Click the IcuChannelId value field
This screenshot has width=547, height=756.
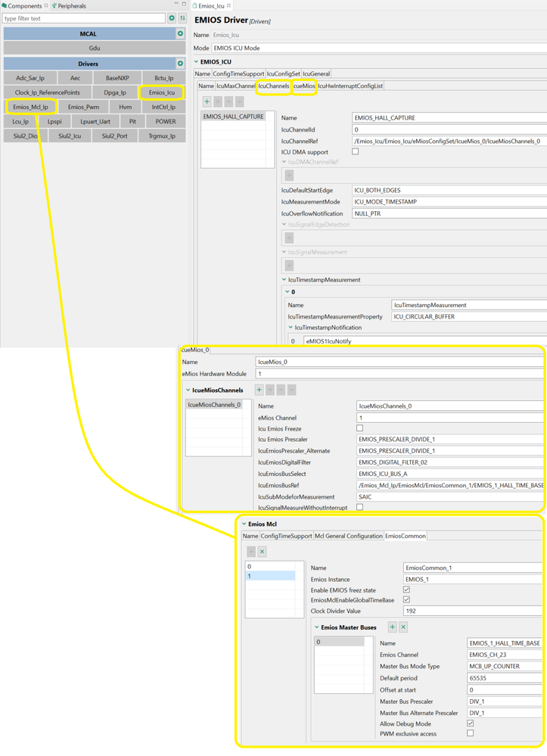pos(449,129)
